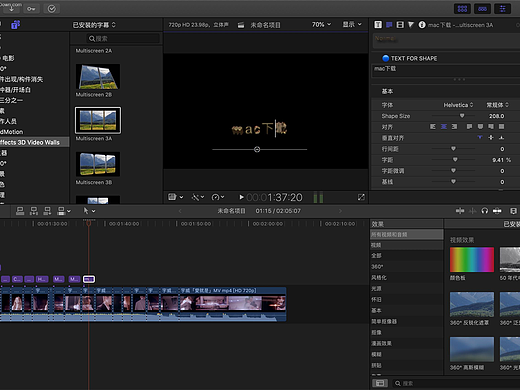Viewport: 520px width, 390px height.
Task: Adjust the 行间距 line spacing slider
Action: click(453, 149)
